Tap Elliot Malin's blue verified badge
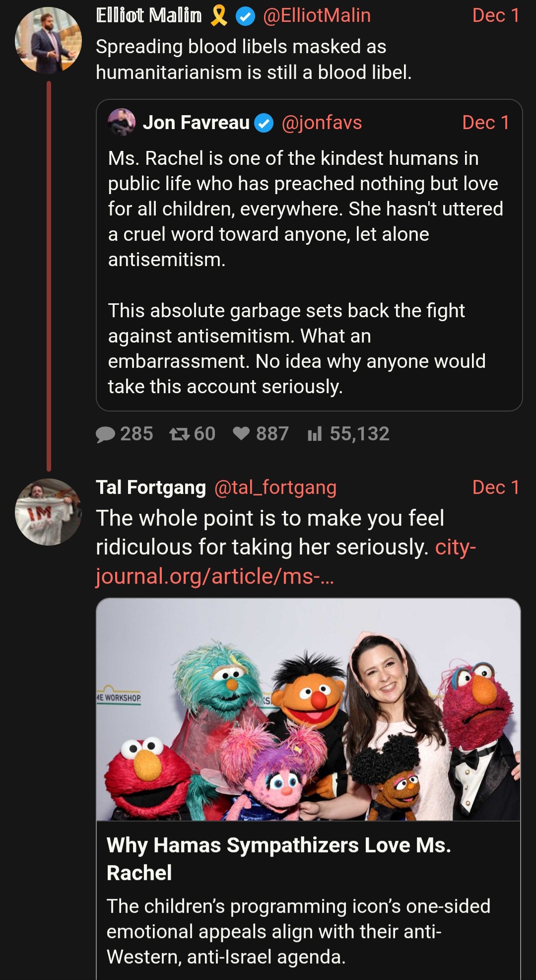Viewport: 536px width, 980px height. [x=245, y=16]
